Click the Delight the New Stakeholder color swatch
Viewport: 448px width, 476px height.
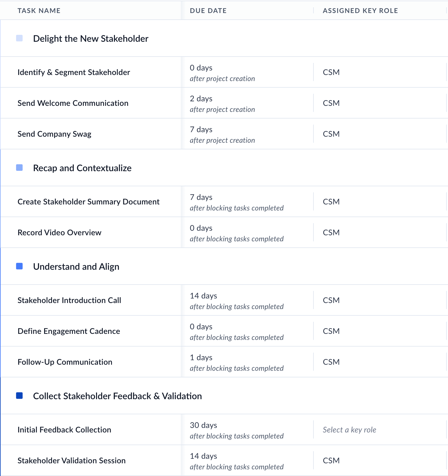point(19,38)
